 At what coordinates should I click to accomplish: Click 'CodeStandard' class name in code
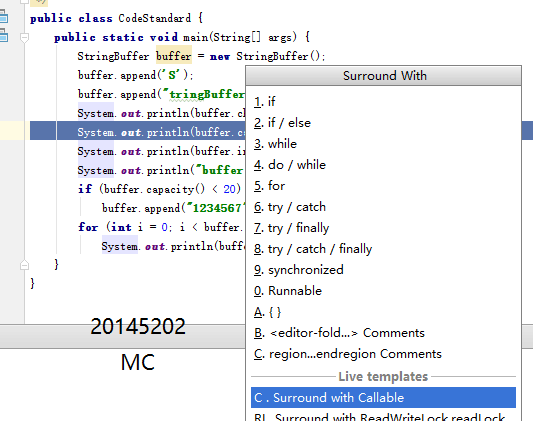click(x=155, y=18)
